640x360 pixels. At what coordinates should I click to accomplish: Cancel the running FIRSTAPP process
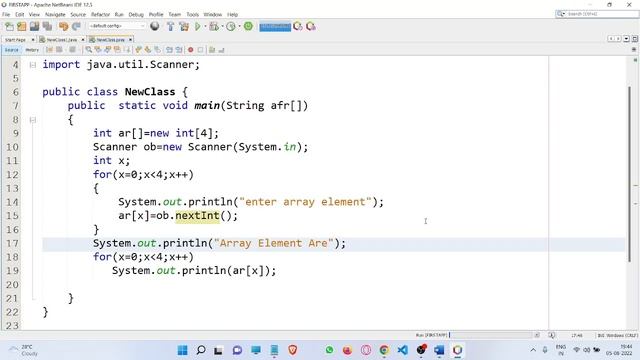(537, 335)
